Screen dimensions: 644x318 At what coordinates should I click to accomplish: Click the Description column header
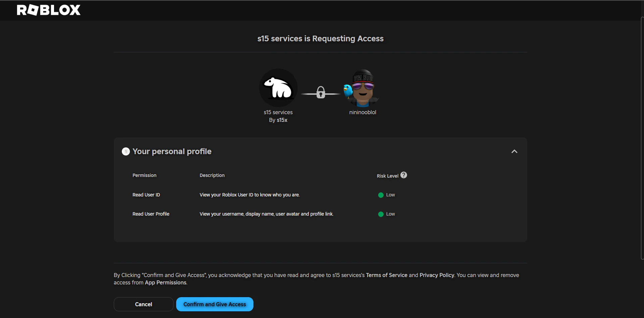click(x=212, y=175)
